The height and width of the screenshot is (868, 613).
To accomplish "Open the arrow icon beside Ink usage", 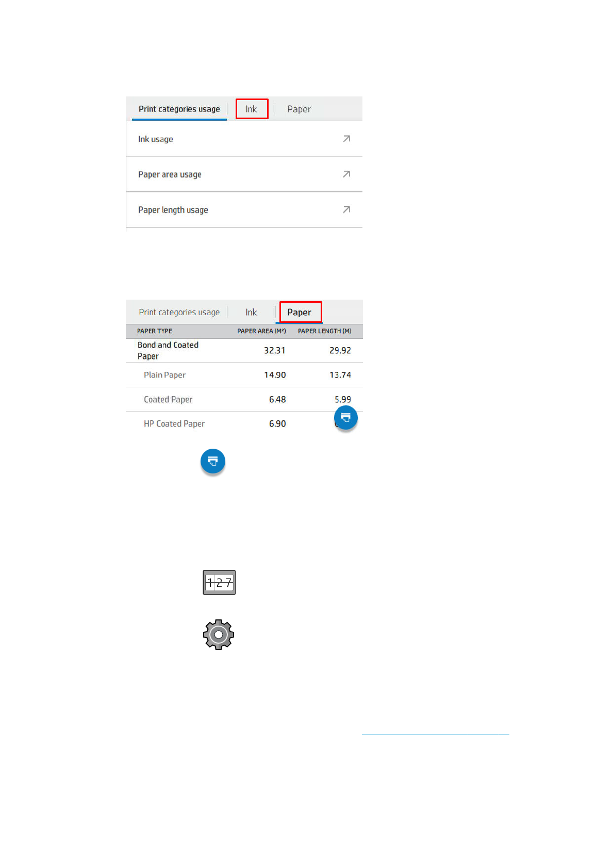I will click(346, 139).
